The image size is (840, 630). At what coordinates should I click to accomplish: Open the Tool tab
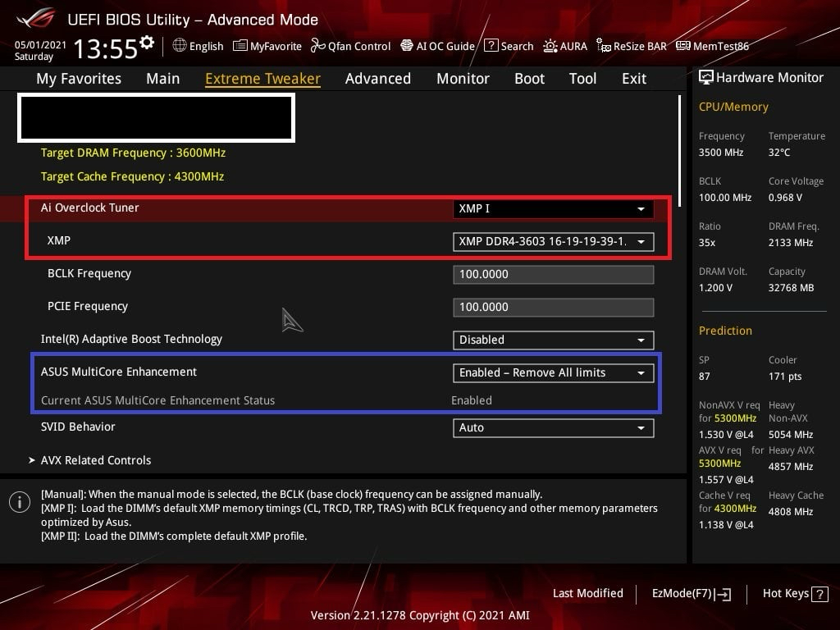pyautogui.click(x=583, y=79)
